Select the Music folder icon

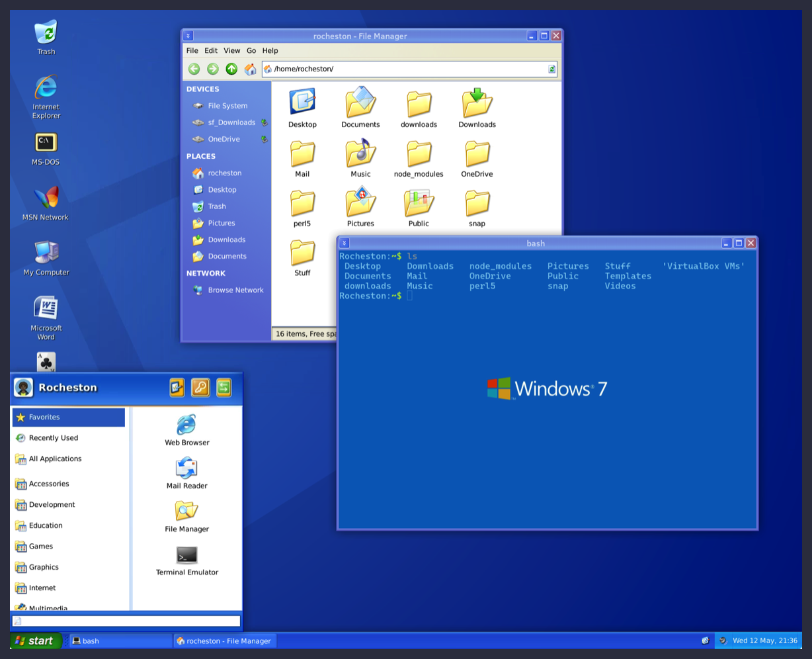pos(360,153)
